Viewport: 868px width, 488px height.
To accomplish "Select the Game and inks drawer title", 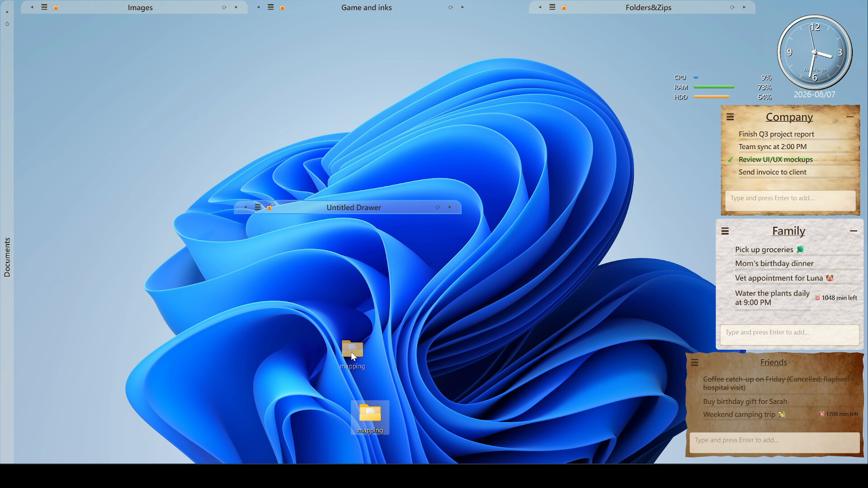I will tap(367, 8).
